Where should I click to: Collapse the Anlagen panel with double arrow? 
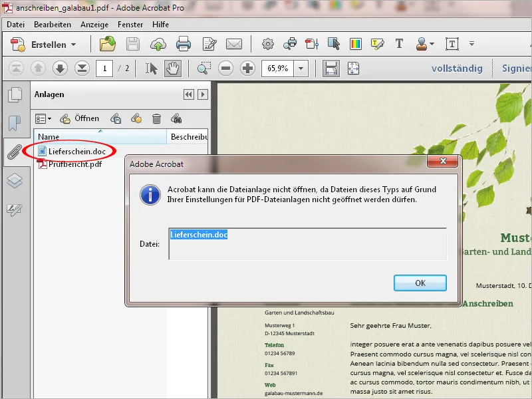(189, 94)
